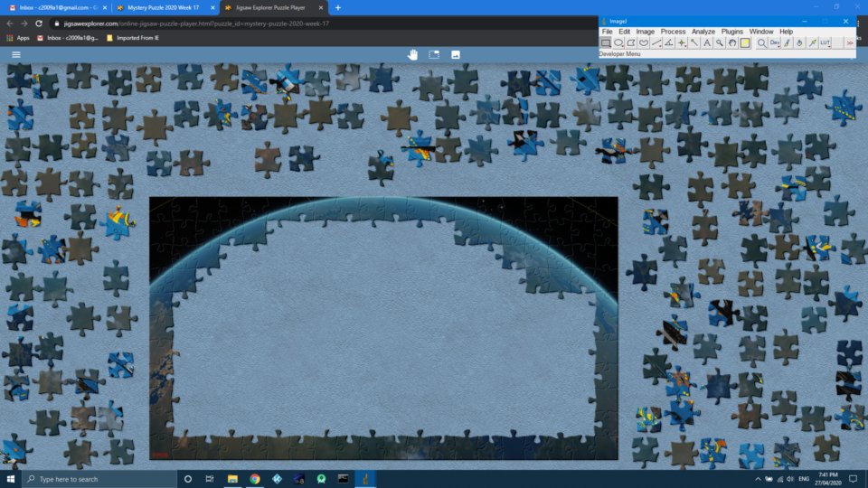Select the Angle tool in ImageJ

669,42
